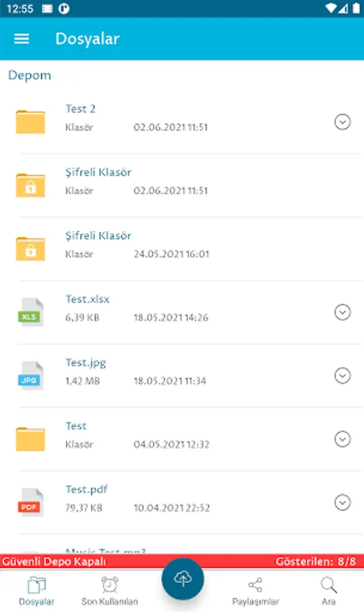The image size is (364, 612).
Task: Open the Test folder icon
Action: [x=31, y=439]
